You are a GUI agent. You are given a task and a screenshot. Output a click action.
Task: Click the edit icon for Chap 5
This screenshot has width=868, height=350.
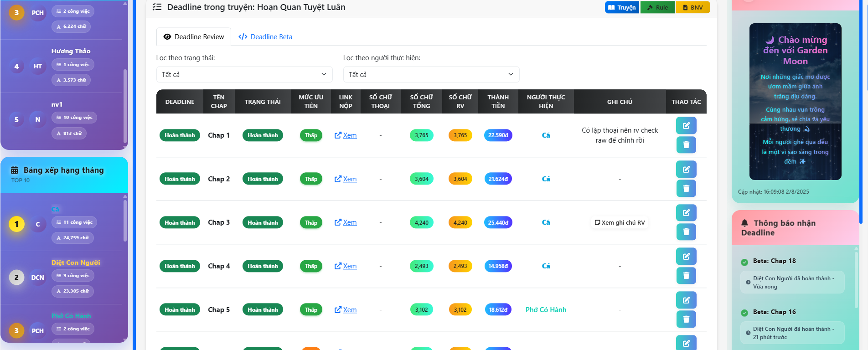[x=686, y=300]
